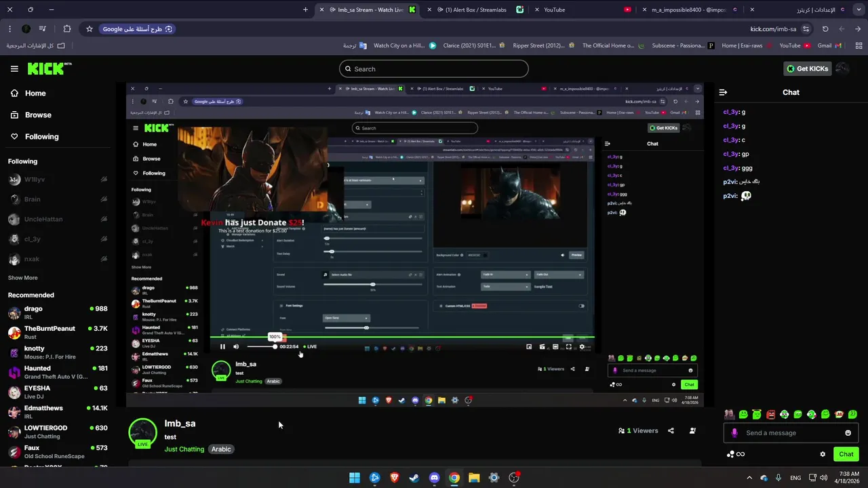Screen dimensions: 868x488
Task: Click the follow user icon next to share
Action: click(692, 430)
